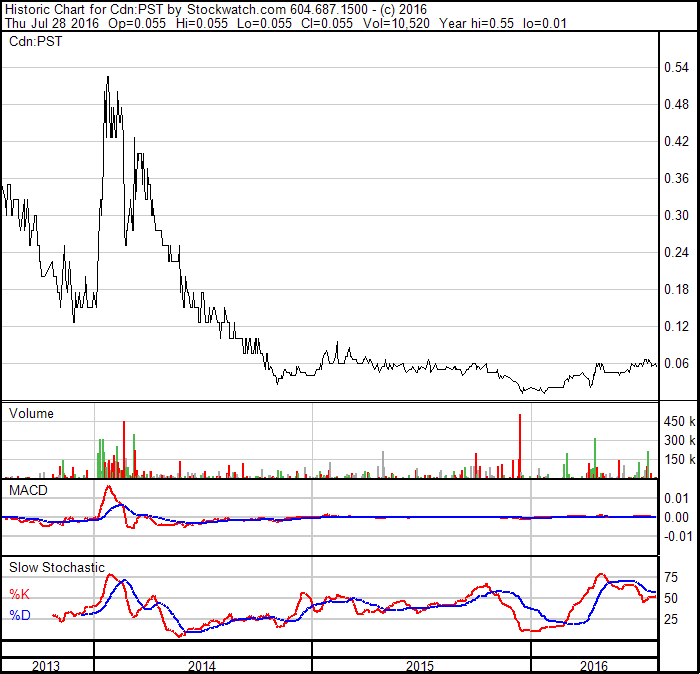Click the 'lo=0.01' year low text
The image size is (700, 674).
tap(545, 23)
